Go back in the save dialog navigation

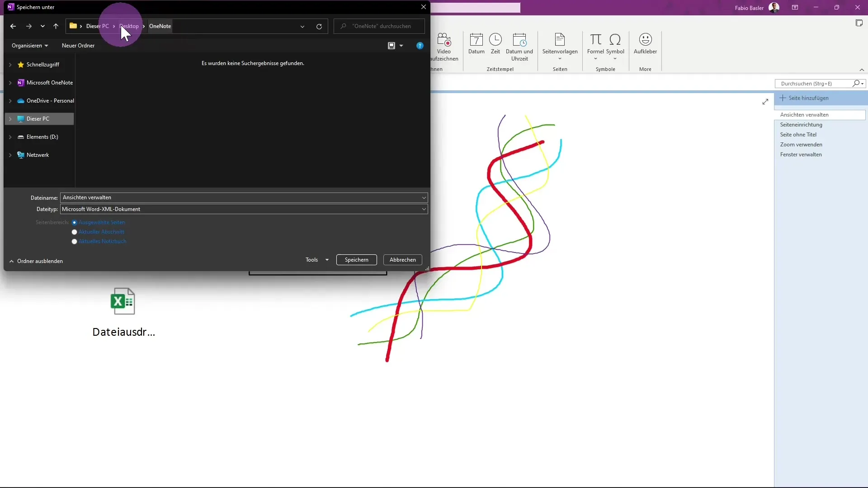click(x=13, y=26)
